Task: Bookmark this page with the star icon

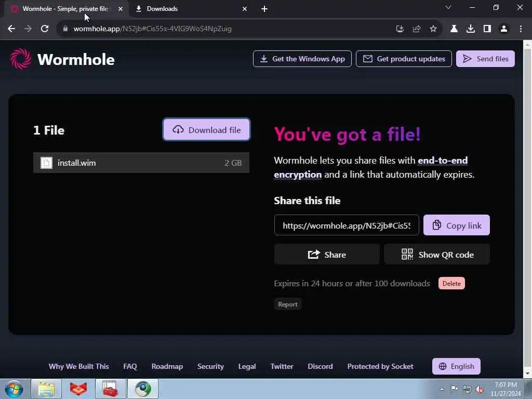Action: (433, 29)
